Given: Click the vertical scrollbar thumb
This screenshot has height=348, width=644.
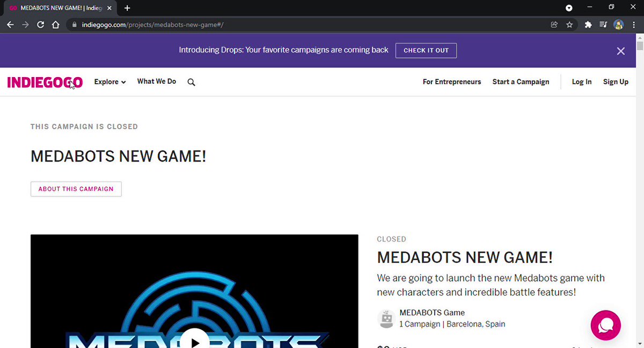Looking at the screenshot, I should point(640,46).
